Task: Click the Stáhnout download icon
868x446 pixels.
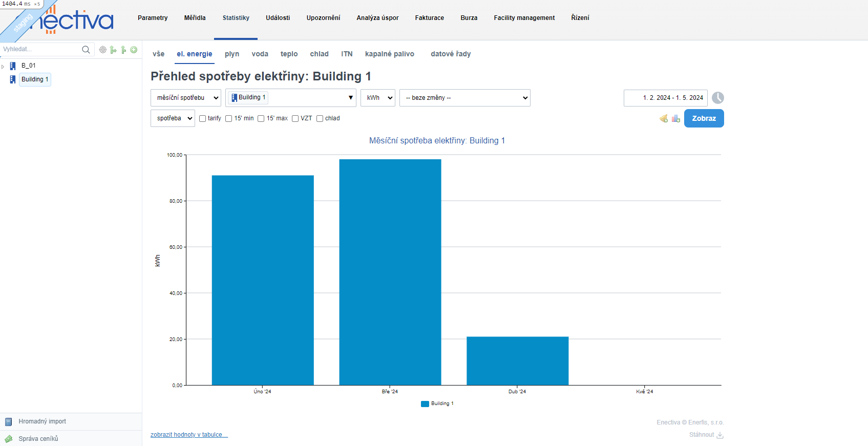Action: pos(719,435)
